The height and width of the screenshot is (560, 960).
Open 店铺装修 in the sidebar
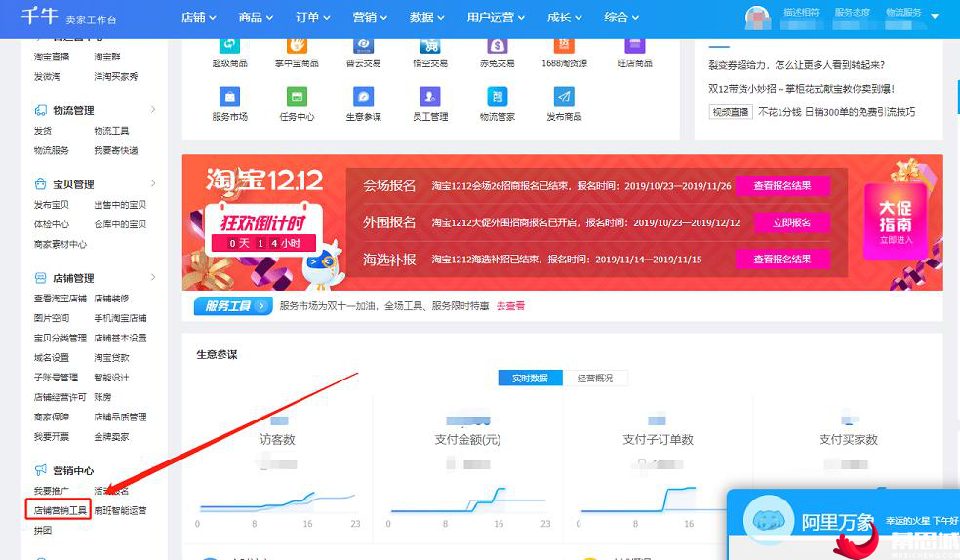111,299
